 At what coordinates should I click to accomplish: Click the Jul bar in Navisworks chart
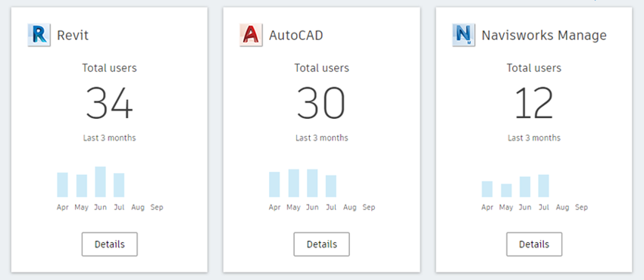[x=544, y=185]
